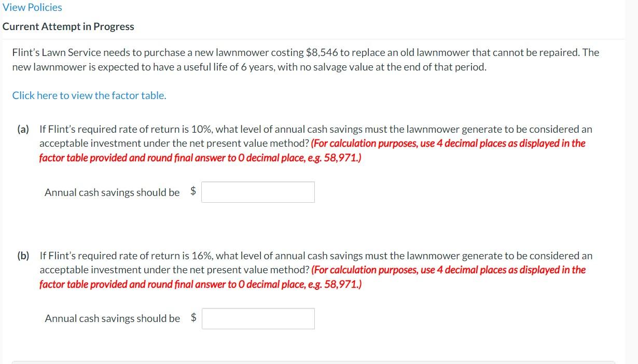Click the answer box for part (a)

click(x=258, y=192)
